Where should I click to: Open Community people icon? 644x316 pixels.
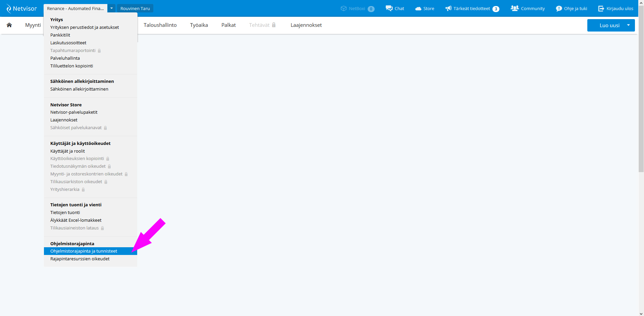[515, 8]
